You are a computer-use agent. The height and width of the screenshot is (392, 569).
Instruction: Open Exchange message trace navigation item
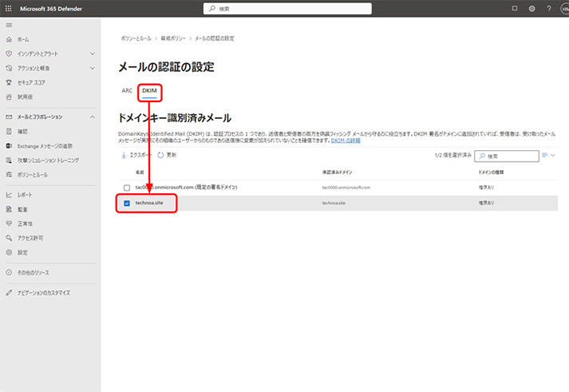pyautogui.click(x=45, y=146)
